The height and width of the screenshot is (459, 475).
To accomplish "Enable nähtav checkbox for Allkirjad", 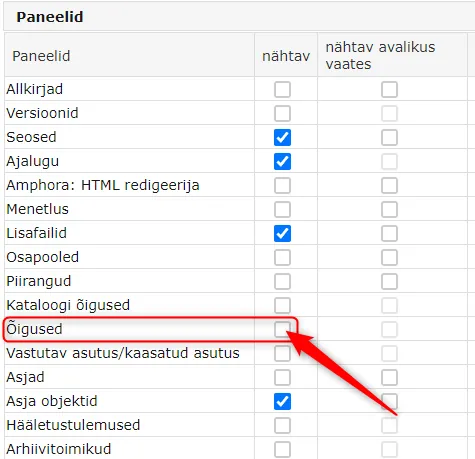I will click(x=282, y=89).
